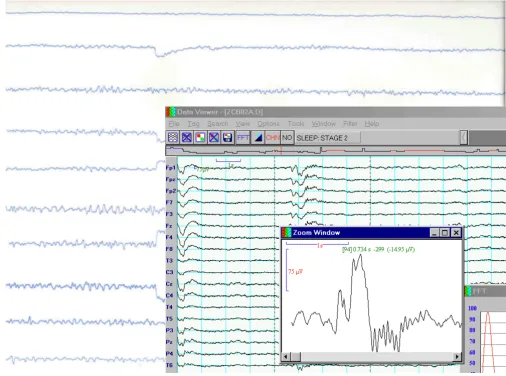Click the left arrow handle on toolbar
506x376 pixels.
(464, 137)
